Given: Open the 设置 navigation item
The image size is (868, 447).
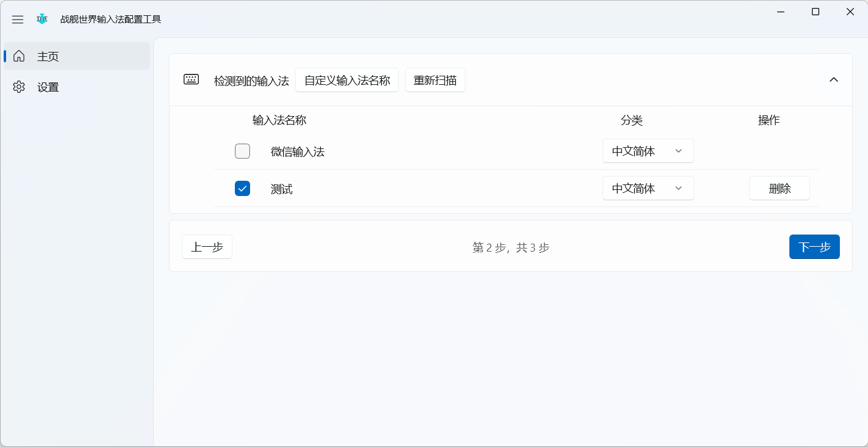Looking at the screenshot, I should tap(77, 87).
